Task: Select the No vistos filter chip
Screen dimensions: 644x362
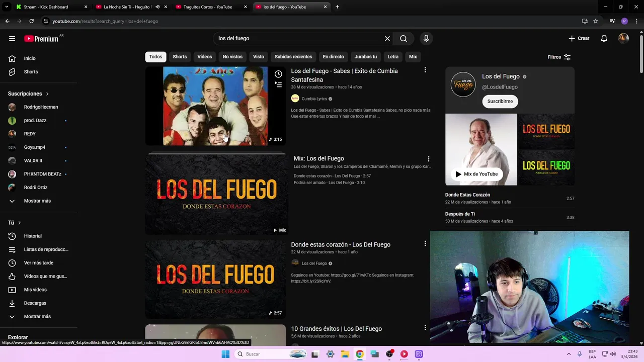Action: (x=232, y=57)
